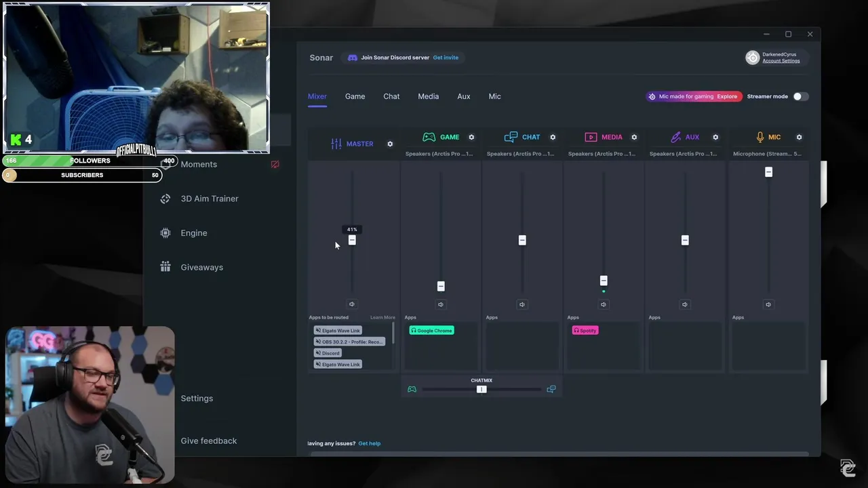Mute the Aux channel

(x=685, y=304)
